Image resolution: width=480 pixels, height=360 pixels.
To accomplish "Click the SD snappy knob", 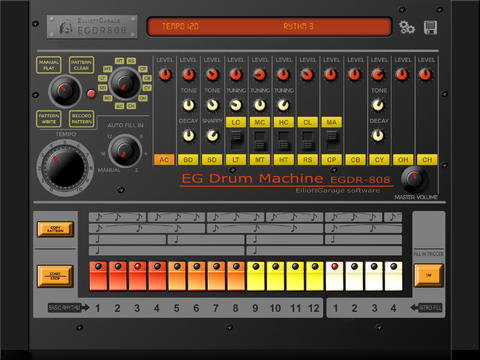I will [x=212, y=135].
